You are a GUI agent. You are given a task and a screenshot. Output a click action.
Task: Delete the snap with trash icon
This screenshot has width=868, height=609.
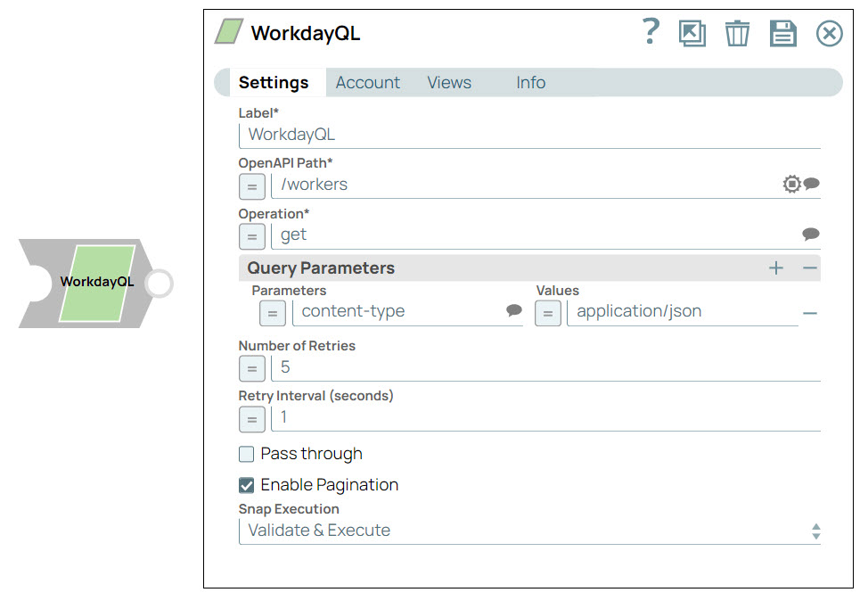(x=737, y=33)
